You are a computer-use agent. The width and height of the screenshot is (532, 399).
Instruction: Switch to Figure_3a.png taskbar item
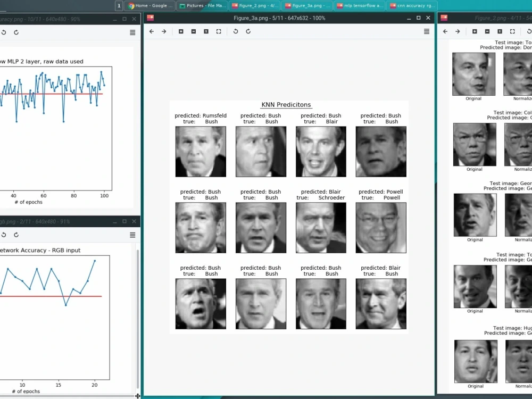(307, 5)
